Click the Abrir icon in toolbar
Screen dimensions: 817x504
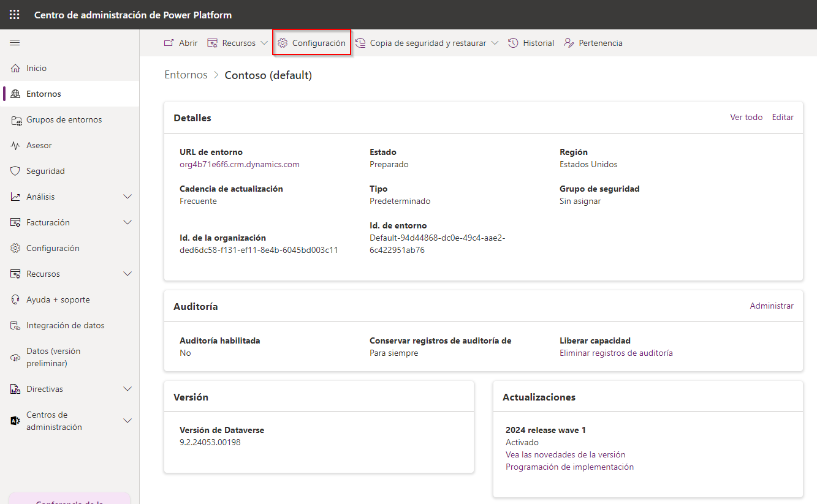pos(169,43)
